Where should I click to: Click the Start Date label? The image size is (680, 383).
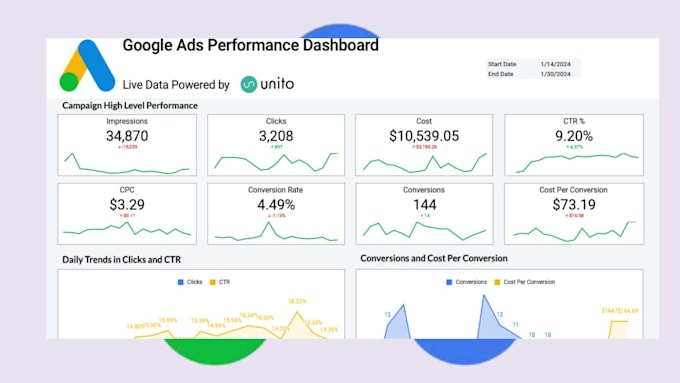502,64
